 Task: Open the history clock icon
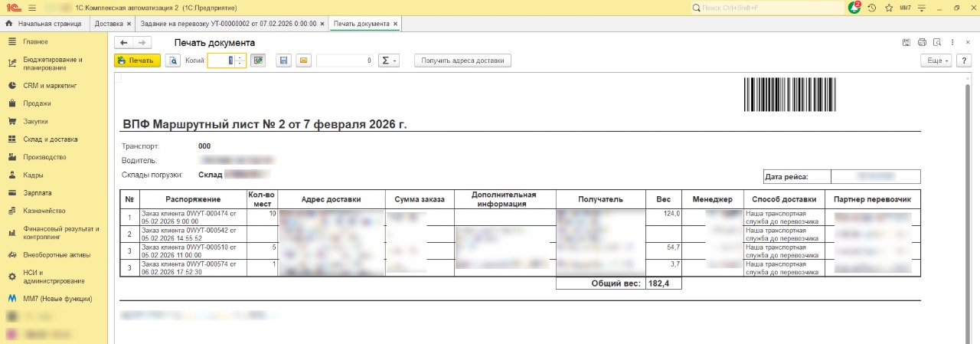point(871,7)
